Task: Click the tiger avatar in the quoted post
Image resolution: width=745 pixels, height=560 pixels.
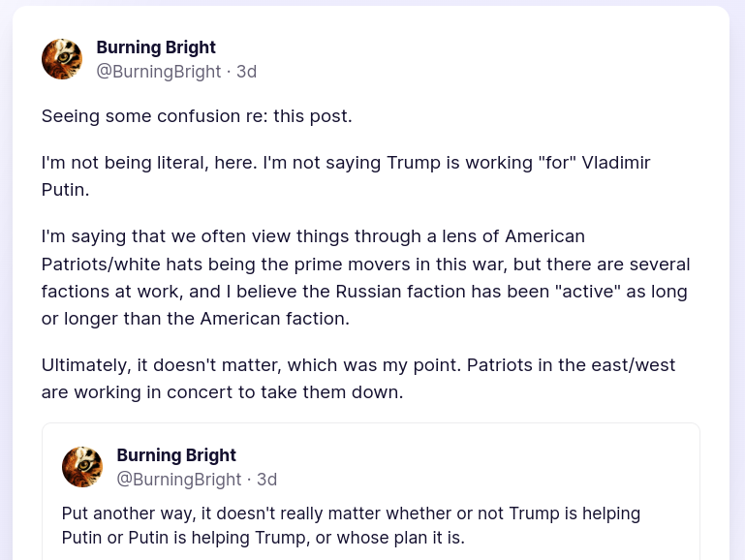Action: [82, 467]
